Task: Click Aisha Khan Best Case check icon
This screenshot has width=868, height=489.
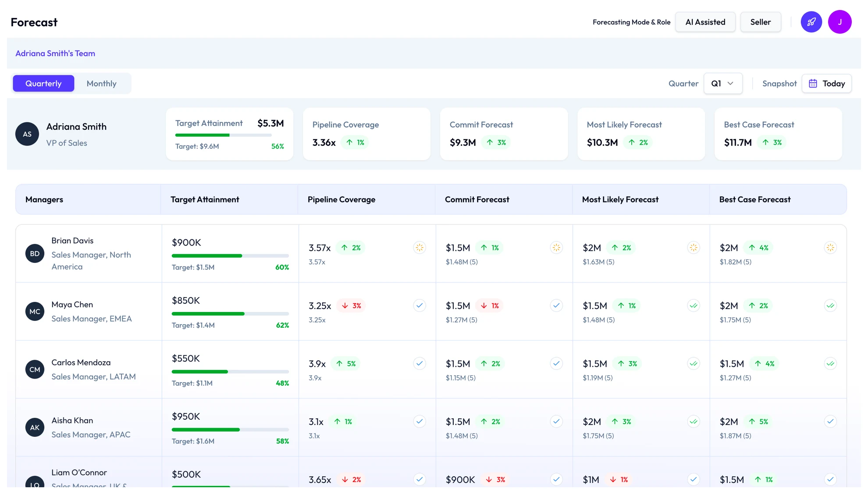Action: pos(830,422)
